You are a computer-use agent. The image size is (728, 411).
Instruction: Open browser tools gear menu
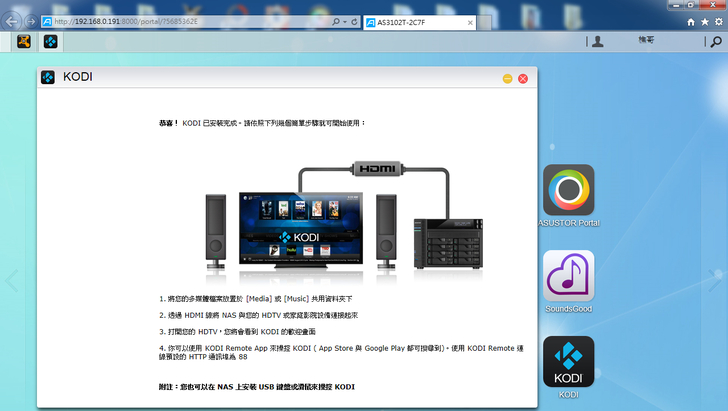click(719, 22)
